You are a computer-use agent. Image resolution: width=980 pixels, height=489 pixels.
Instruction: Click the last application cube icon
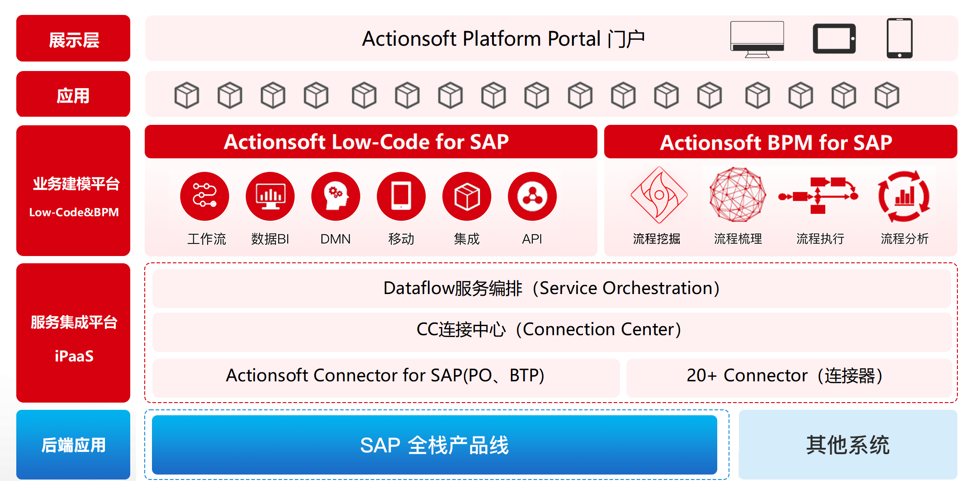pyautogui.click(x=887, y=95)
